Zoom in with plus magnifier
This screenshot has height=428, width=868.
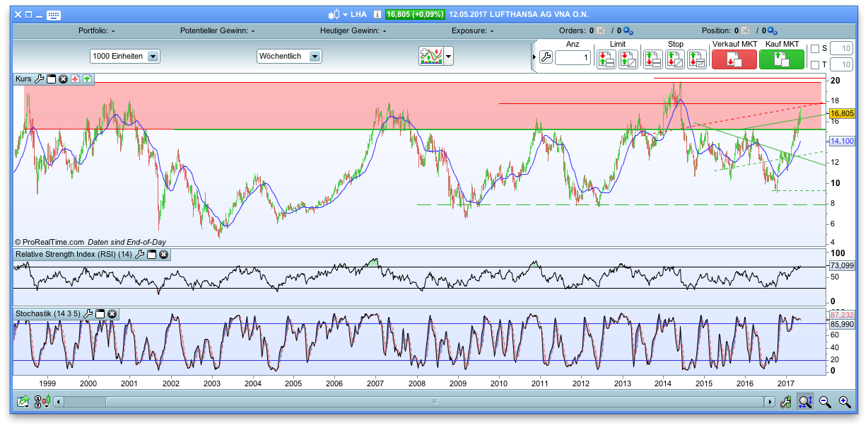click(845, 402)
